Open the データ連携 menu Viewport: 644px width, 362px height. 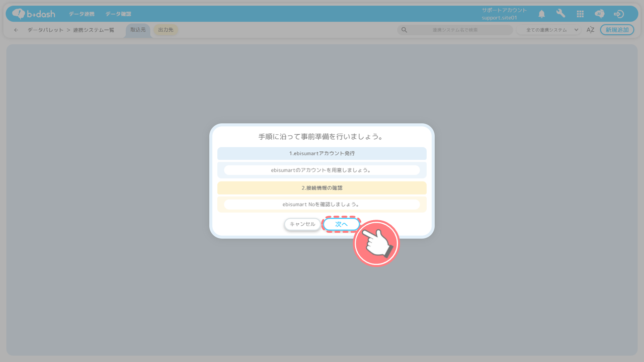82,14
